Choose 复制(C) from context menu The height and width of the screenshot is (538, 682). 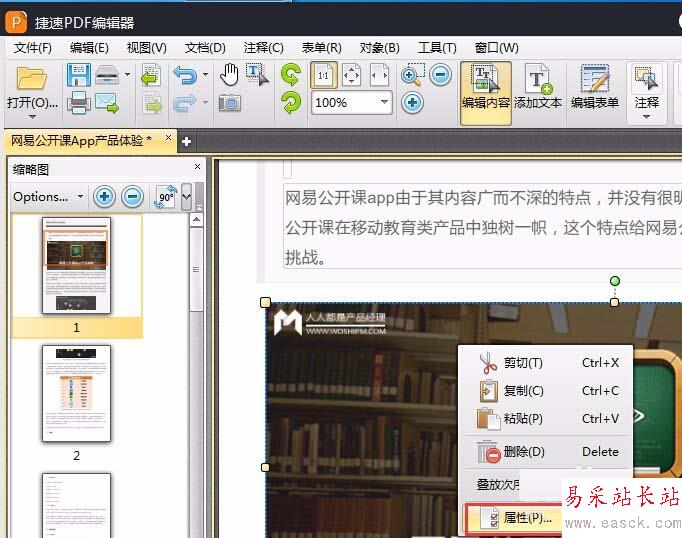[546, 391]
